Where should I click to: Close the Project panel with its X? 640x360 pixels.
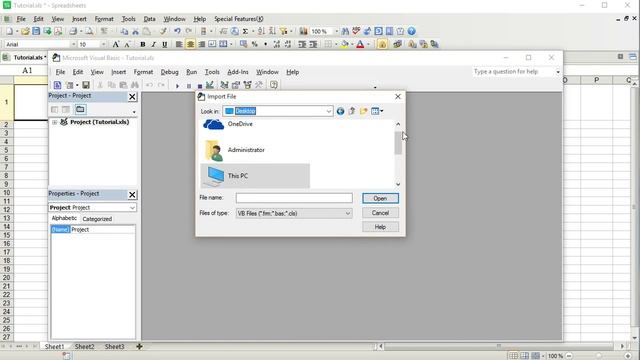click(132, 97)
